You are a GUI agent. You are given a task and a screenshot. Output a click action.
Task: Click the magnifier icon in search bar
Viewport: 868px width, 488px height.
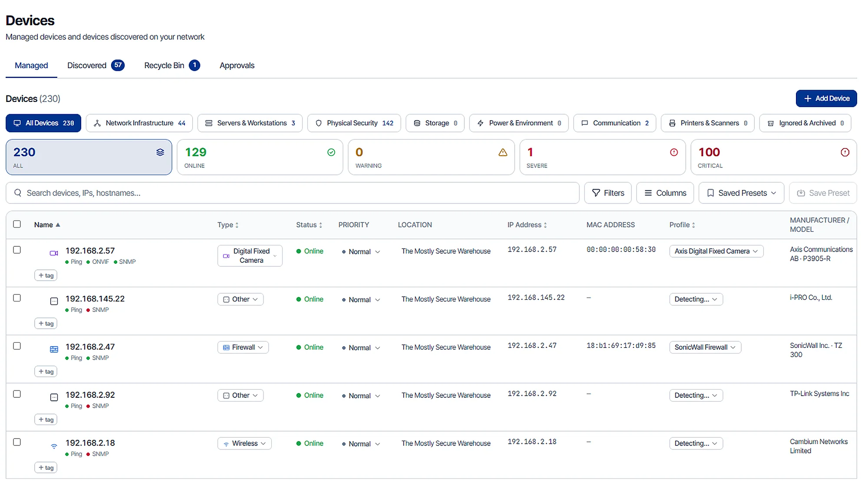[x=18, y=193]
